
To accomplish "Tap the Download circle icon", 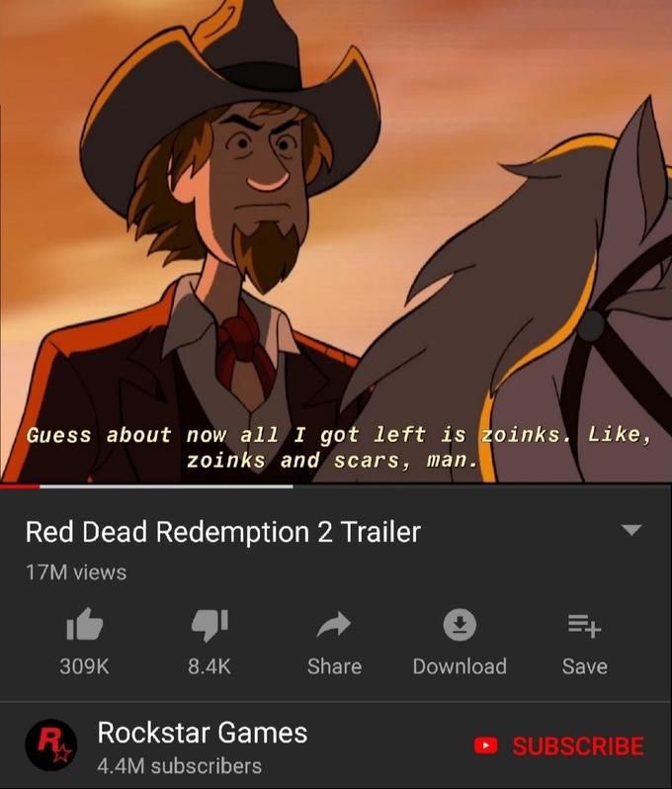I will pos(460,625).
